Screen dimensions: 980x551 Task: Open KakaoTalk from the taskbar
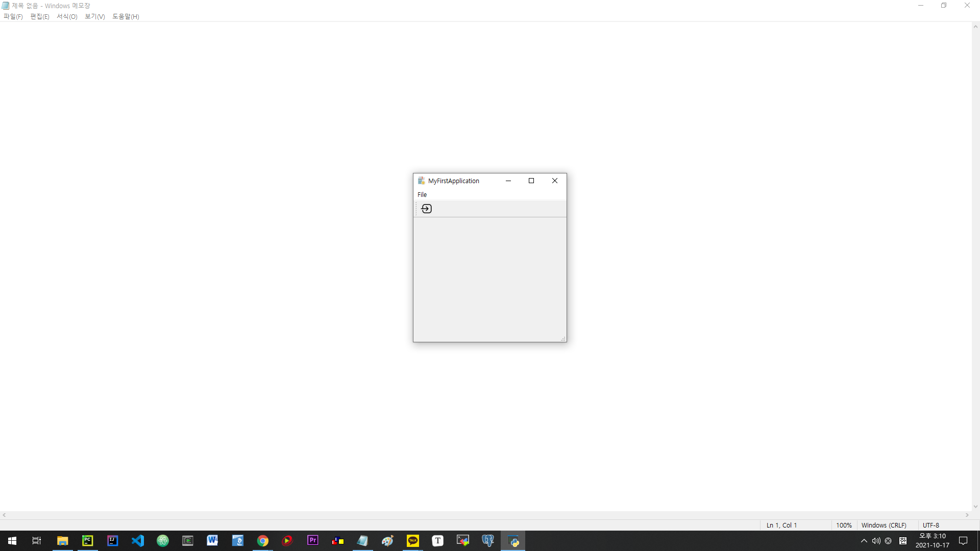pyautogui.click(x=413, y=541)
